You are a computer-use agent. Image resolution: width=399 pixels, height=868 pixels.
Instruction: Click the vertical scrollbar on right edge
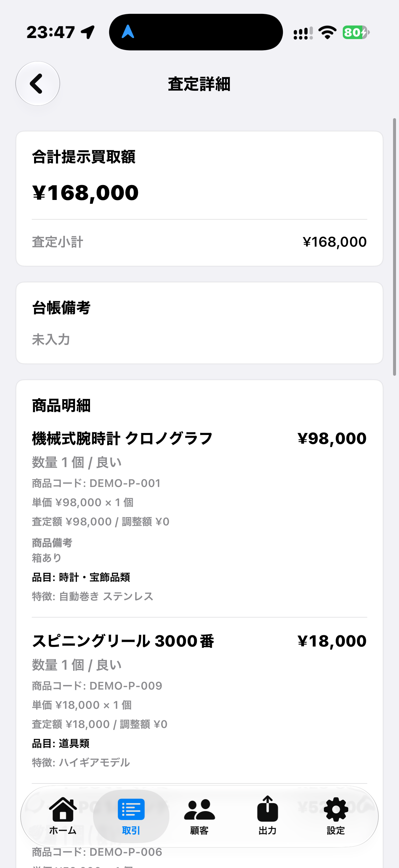coord(394,247)
